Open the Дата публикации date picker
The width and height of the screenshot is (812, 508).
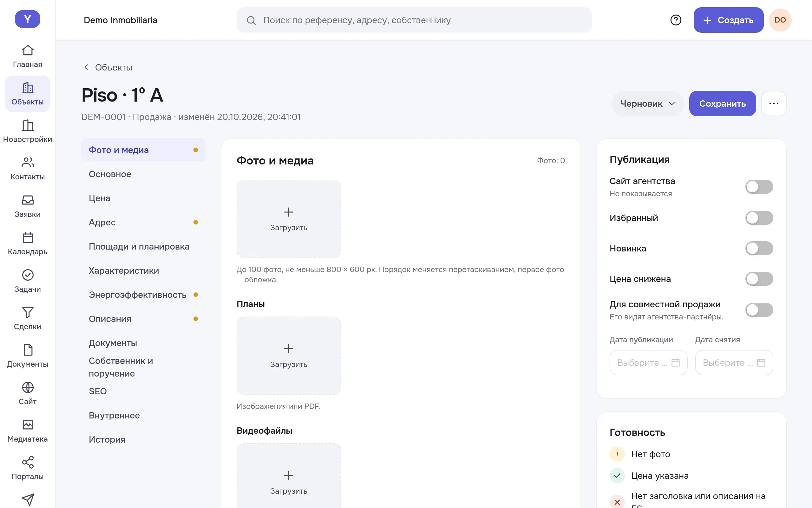pos(648,363)
